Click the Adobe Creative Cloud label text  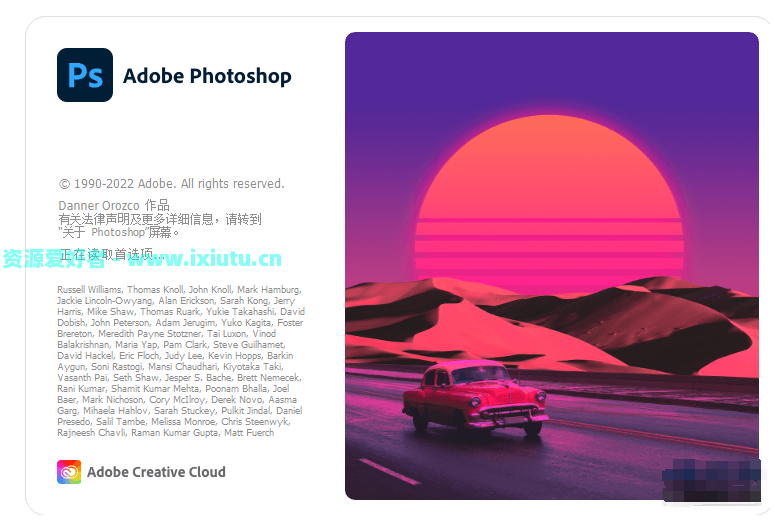tap(156, 472)
